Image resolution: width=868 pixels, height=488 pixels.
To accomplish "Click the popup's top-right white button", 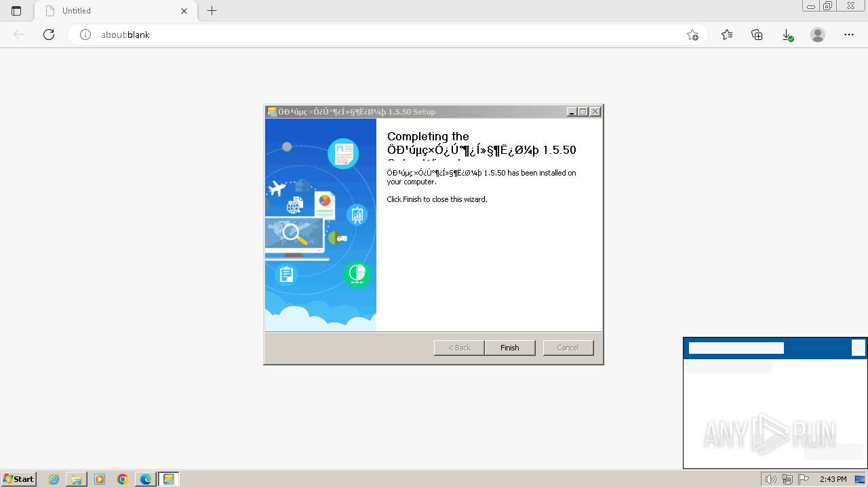I will click(x=859, y=348).
